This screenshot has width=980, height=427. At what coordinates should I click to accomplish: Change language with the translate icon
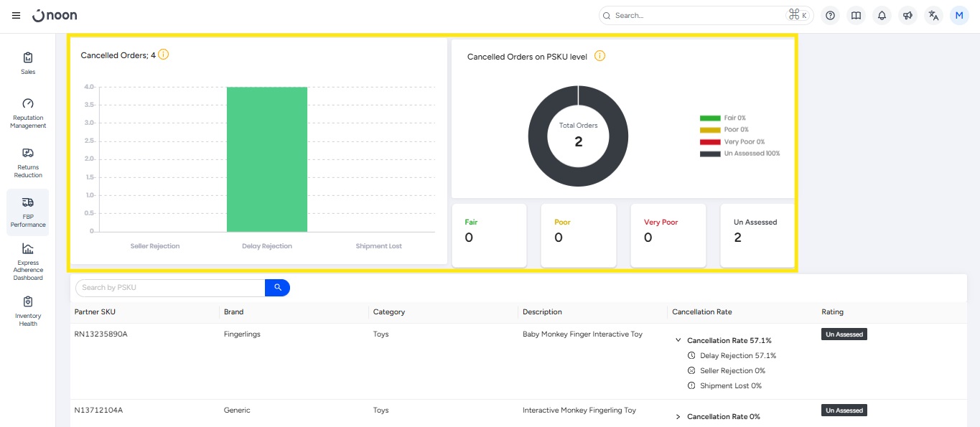pos(933,16)
